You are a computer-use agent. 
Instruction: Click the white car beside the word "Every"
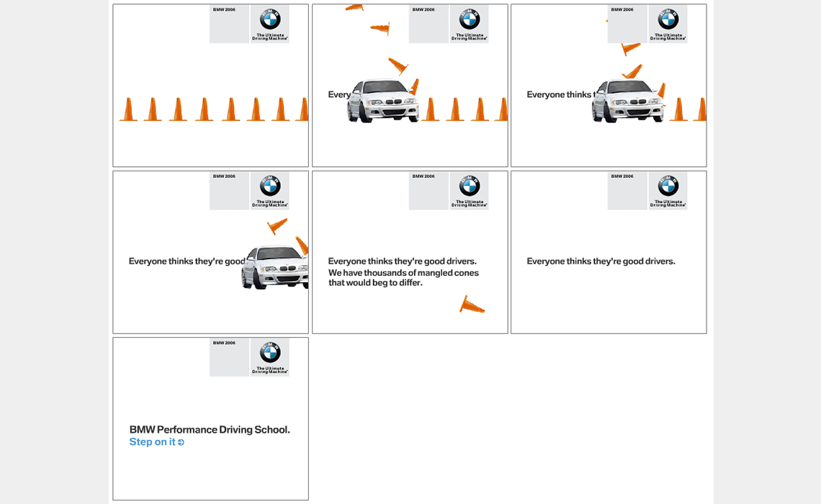tap(382, 101)
